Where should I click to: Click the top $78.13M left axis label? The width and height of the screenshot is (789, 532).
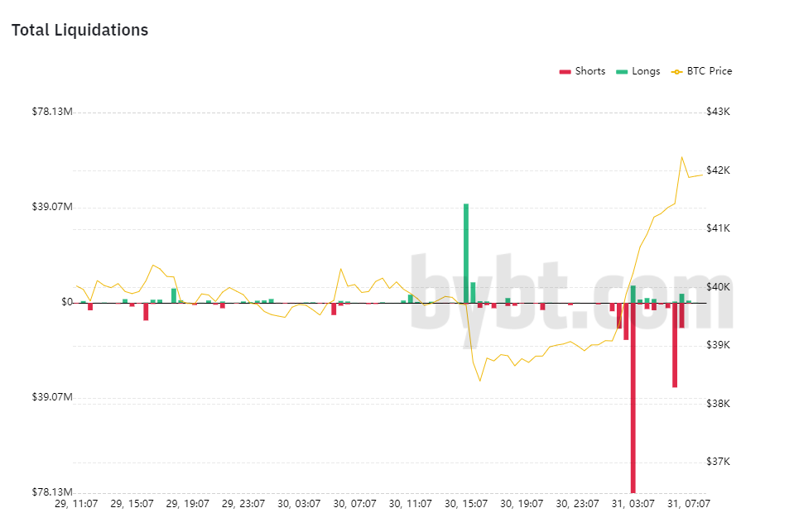53,112
